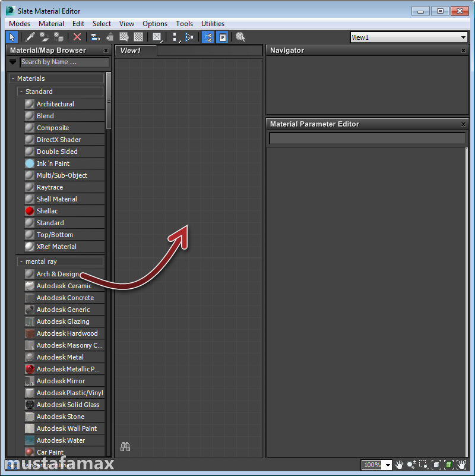Viewport: 475px width, 476px height.
Task: Open the View menu
Action: tap(126, 24)
